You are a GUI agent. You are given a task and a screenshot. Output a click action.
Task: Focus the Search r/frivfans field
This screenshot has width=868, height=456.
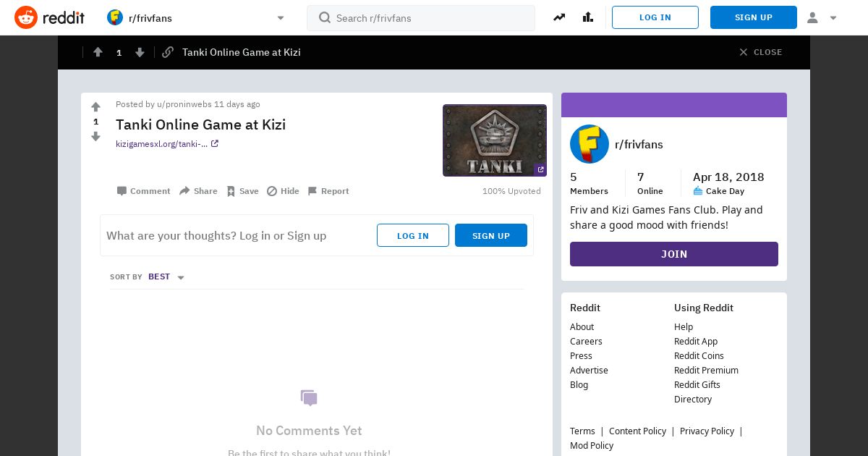click(421, 17)
